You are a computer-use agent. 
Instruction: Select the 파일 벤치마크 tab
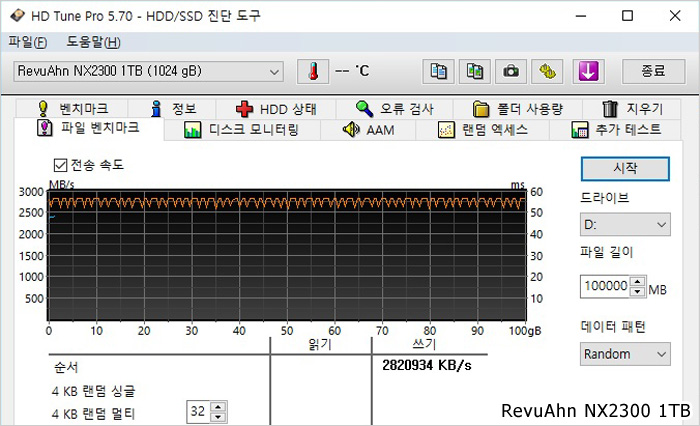click(88, 129)
